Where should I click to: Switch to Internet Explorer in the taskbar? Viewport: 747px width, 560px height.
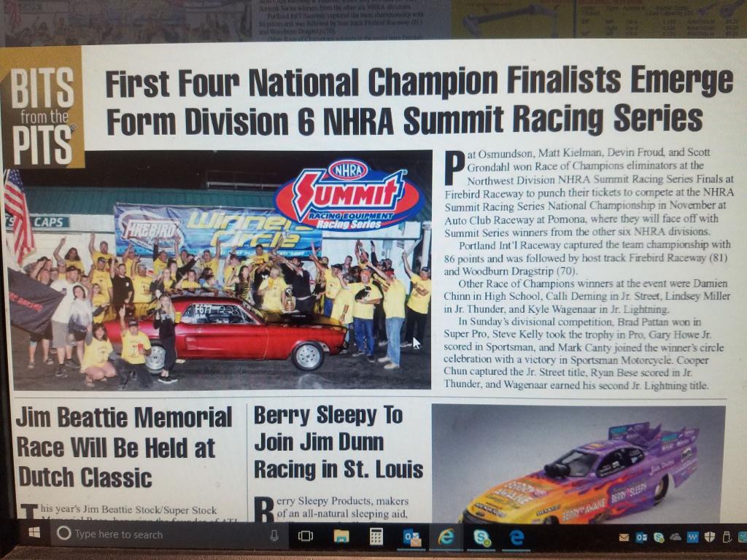[446, 537]
